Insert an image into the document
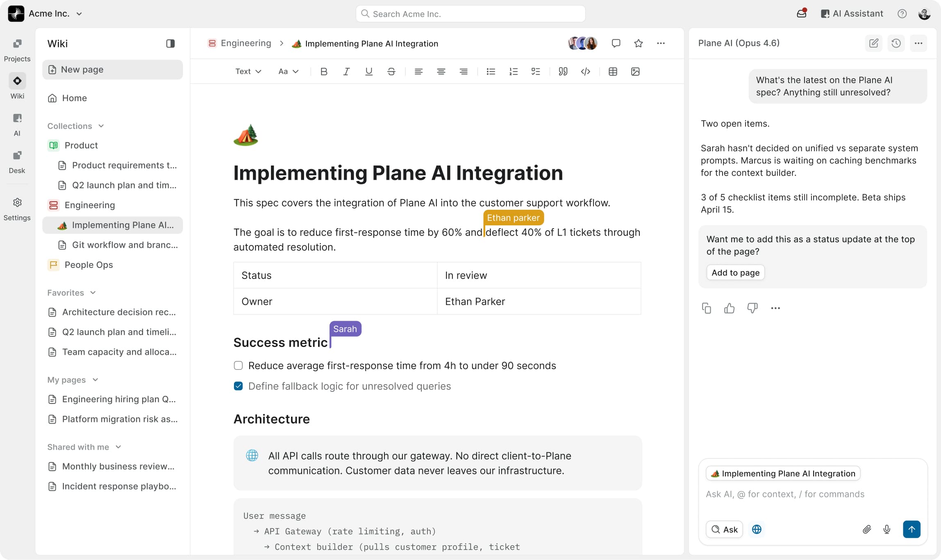 pos(636,71)
